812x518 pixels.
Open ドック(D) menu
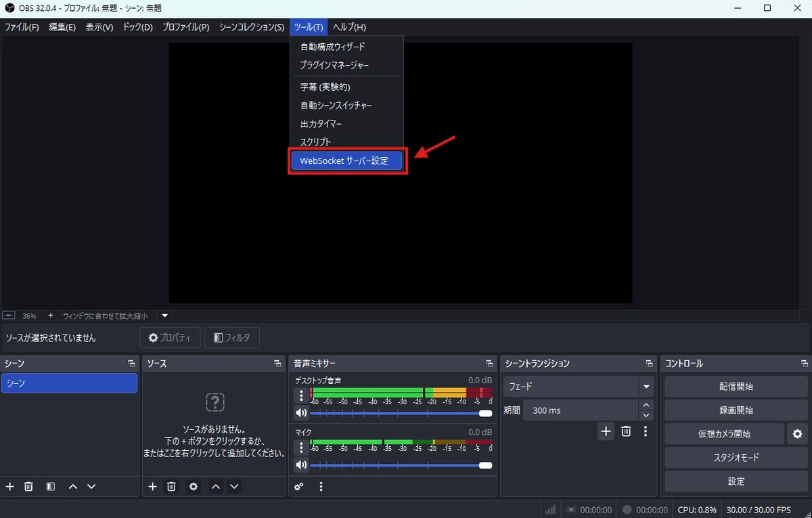point(138,27)
